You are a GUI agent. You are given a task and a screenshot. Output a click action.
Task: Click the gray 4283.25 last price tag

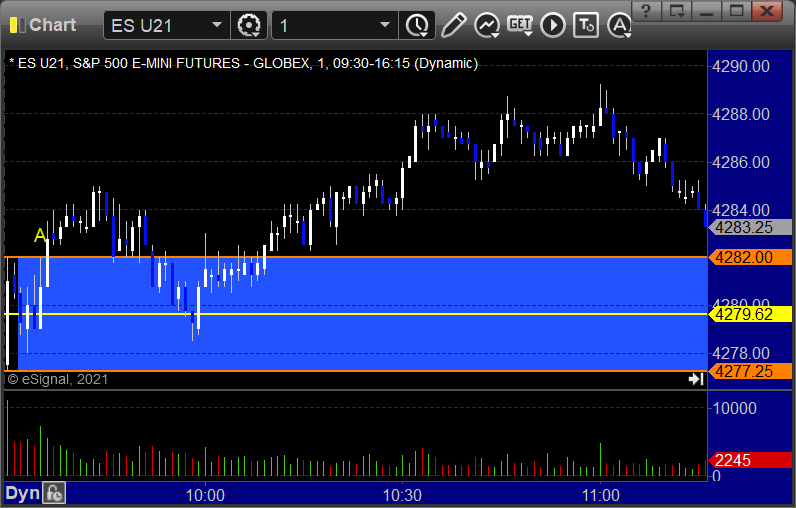(x=751, y=227)
